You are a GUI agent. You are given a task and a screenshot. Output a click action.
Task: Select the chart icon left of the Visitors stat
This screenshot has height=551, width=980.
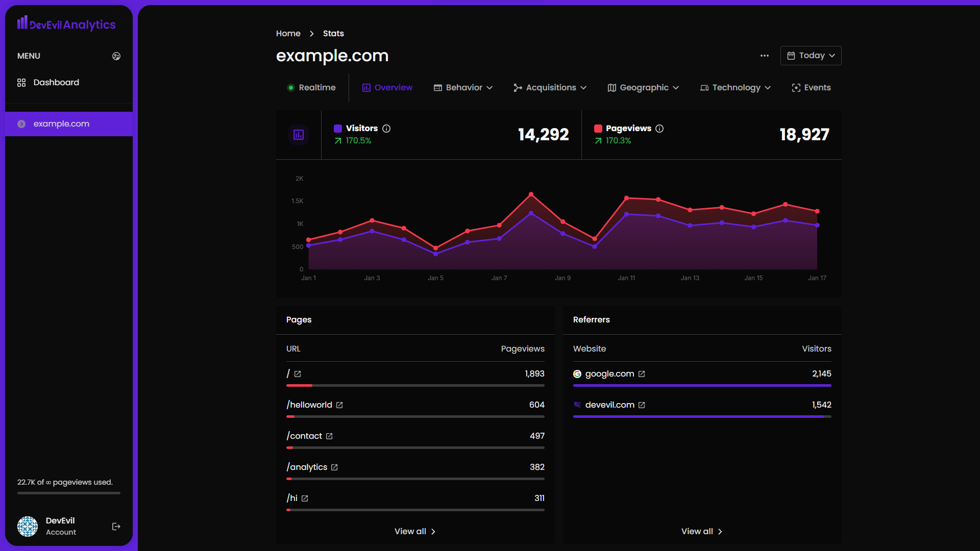(x=299, y=134)
